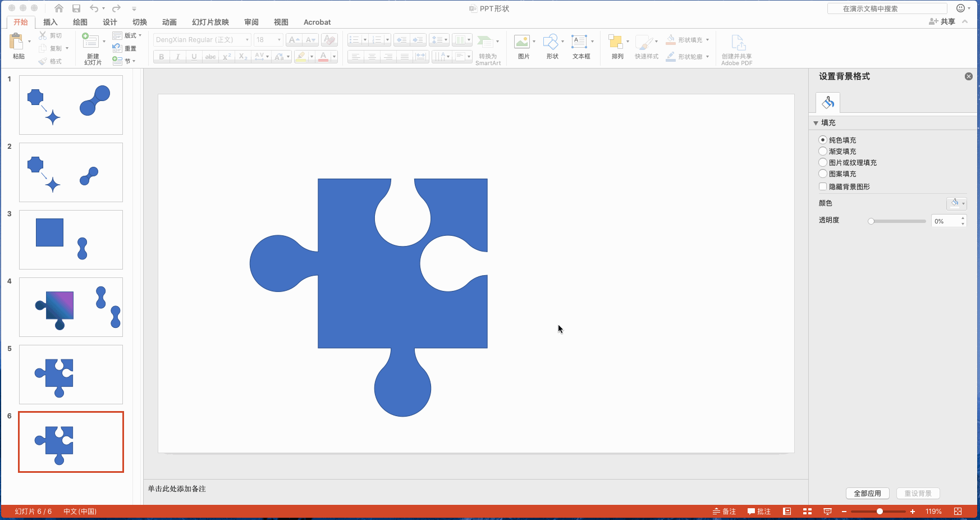980x520 pixels.
Task: Open the Shapes (形状) gallery icon
Action: (551, 42)
